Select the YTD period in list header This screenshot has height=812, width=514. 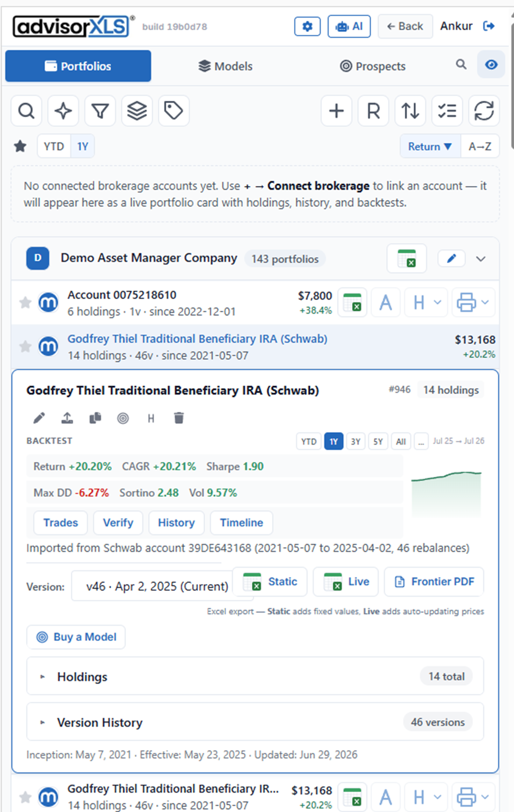pyautogui.click(x=54, y=146)
